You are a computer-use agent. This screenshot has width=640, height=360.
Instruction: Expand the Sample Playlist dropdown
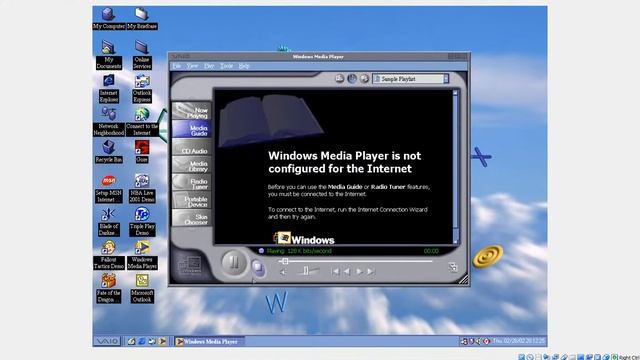tap(446, 79)
